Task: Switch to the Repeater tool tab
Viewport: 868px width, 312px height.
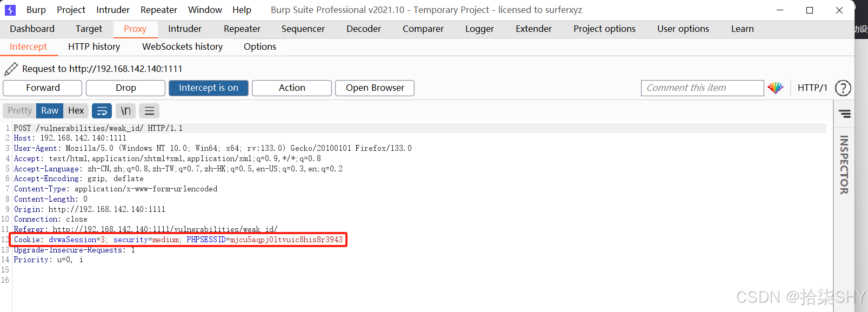Action: pyautogui.click(x=242, y=29)
